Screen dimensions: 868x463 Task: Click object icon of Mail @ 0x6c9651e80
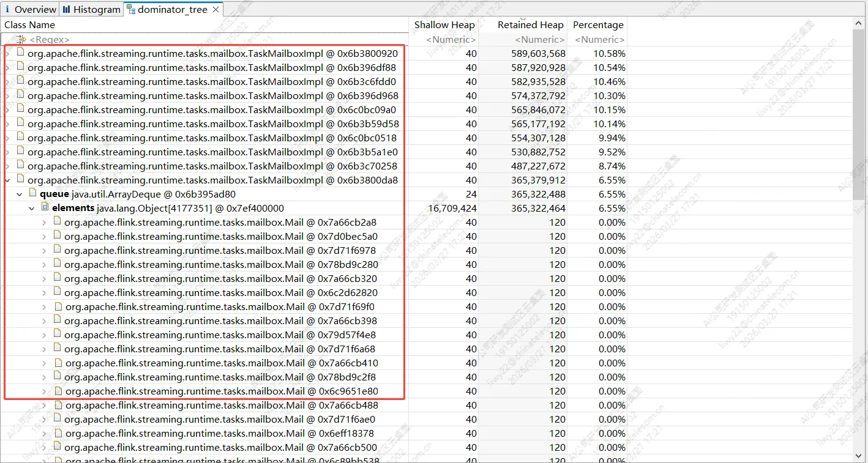point(58,391)
